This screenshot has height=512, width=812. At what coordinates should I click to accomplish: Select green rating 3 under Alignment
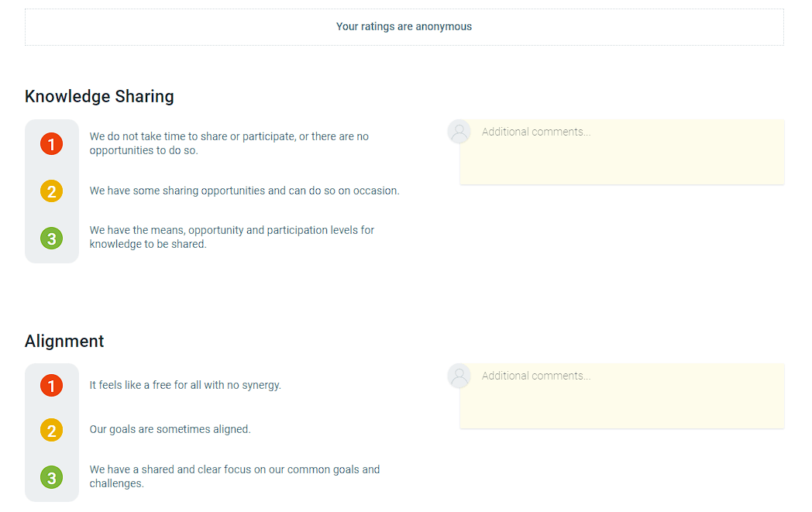(x=52, y=477)
